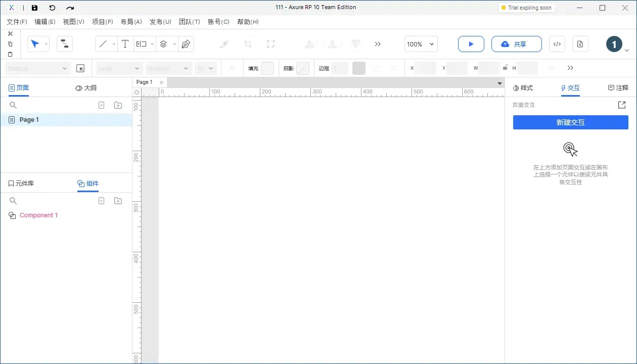The image size is (637, 364).
Task: Open the Generate HTML code icon
Action: [x=557, y=44]
